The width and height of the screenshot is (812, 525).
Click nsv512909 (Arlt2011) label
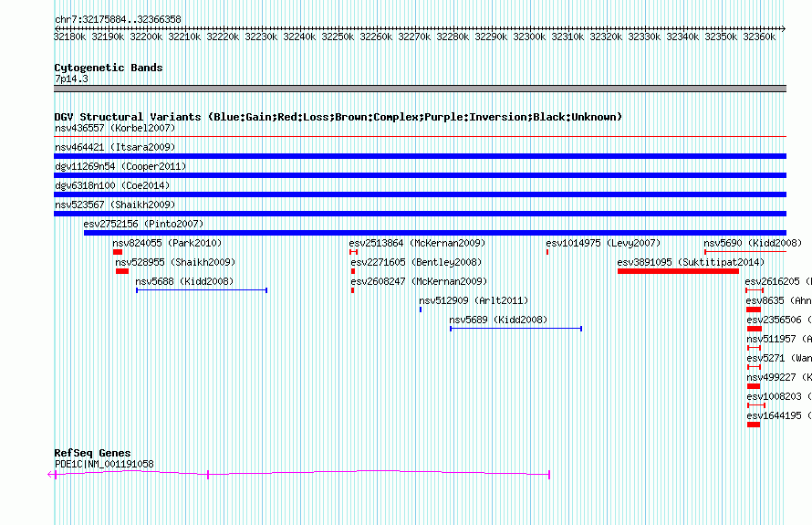[474, 300]
